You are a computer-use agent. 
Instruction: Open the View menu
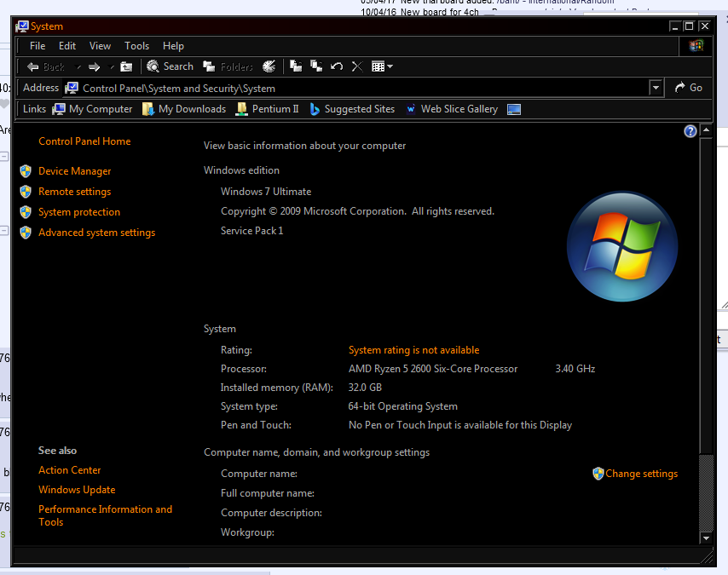click(x=100, y=46)
